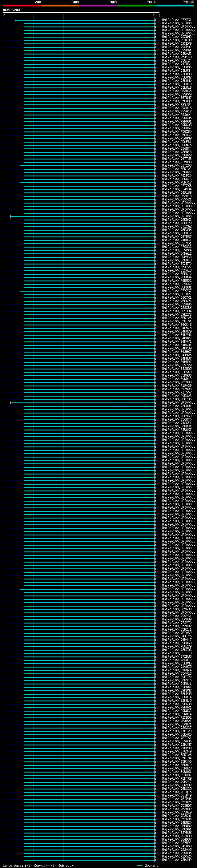This screenshot has height=868, width=197.
Task: Select hit label UniRef100_B0WQ61
Action: tap(177, 772)
